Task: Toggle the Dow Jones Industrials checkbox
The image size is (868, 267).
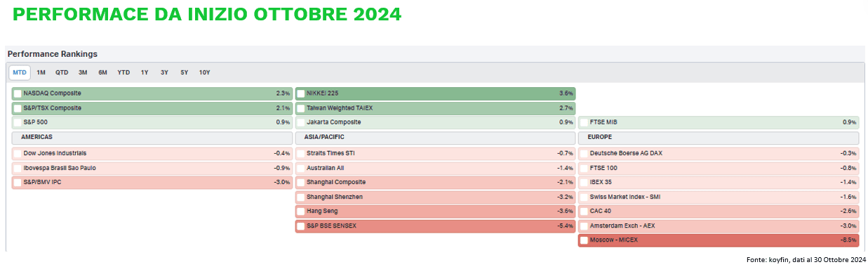Action: pyautogui.click(x=18, y=153)
